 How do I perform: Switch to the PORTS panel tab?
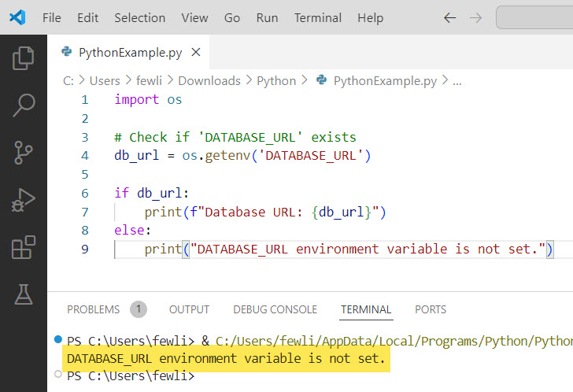tap(431, 309)
